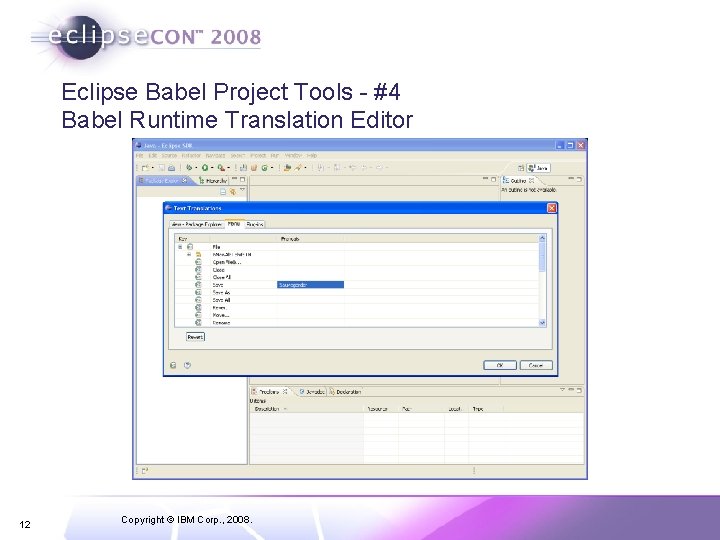
Task: Open the Edit menu in Eclipse
Action: (152, 156)
